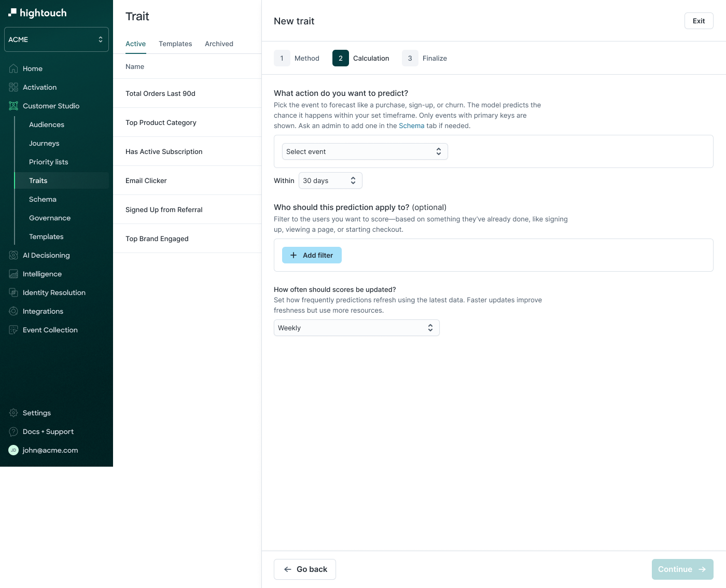
Task: Open the ACME workspace switcher
Action: 56,39
